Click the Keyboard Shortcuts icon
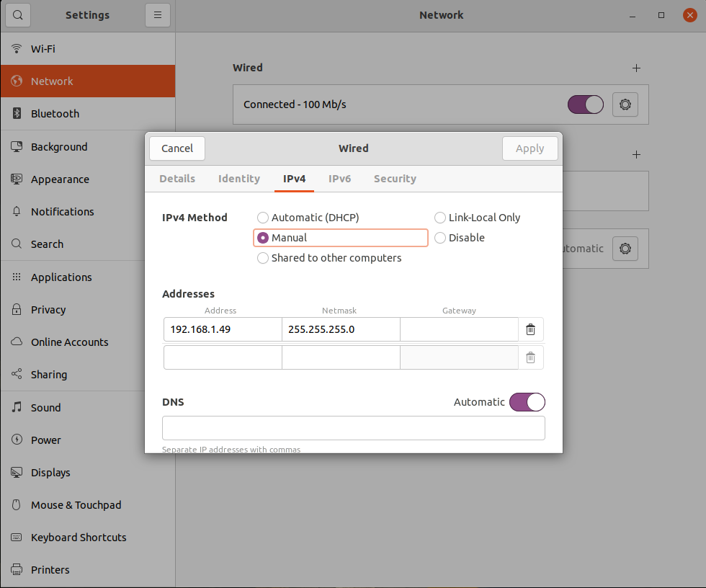Image resolution: width=706 pixels, height=588 pixels. pos(17,537)
